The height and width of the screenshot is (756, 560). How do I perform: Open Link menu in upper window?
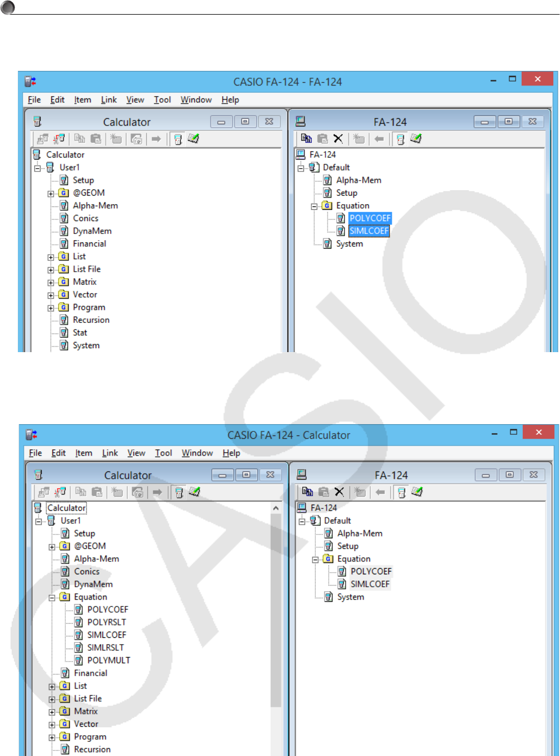[x=109, y=100]
